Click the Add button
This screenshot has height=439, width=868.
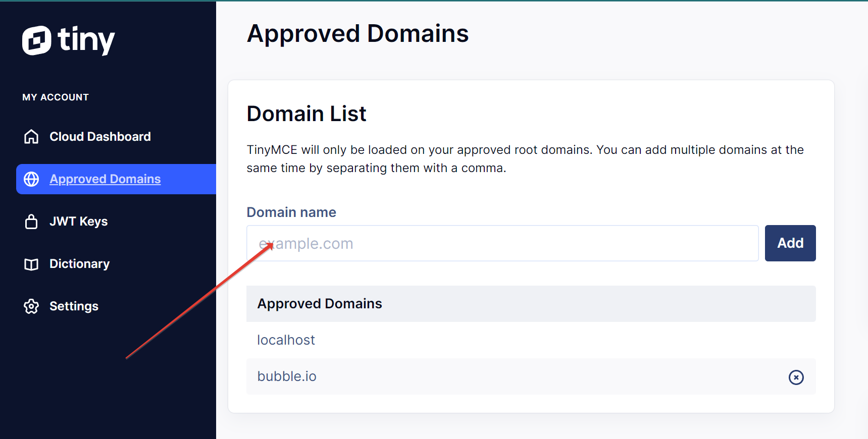coord(790,243)
